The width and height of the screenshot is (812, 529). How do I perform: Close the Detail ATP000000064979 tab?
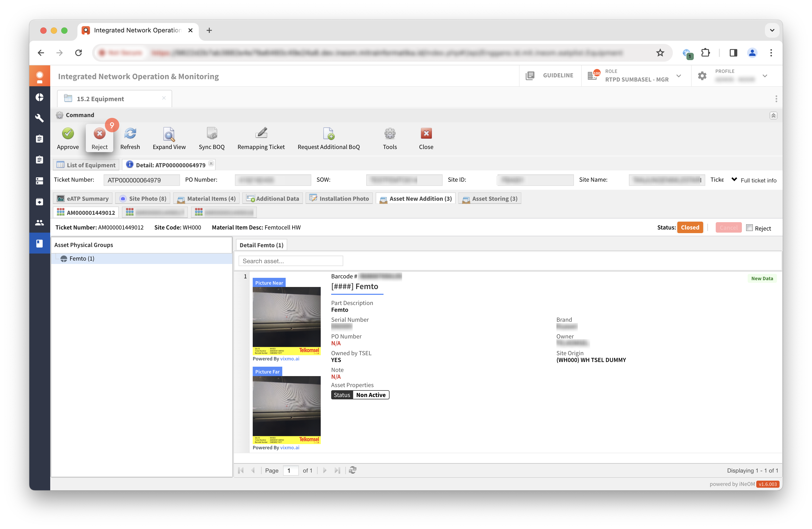tap(211, 164)
